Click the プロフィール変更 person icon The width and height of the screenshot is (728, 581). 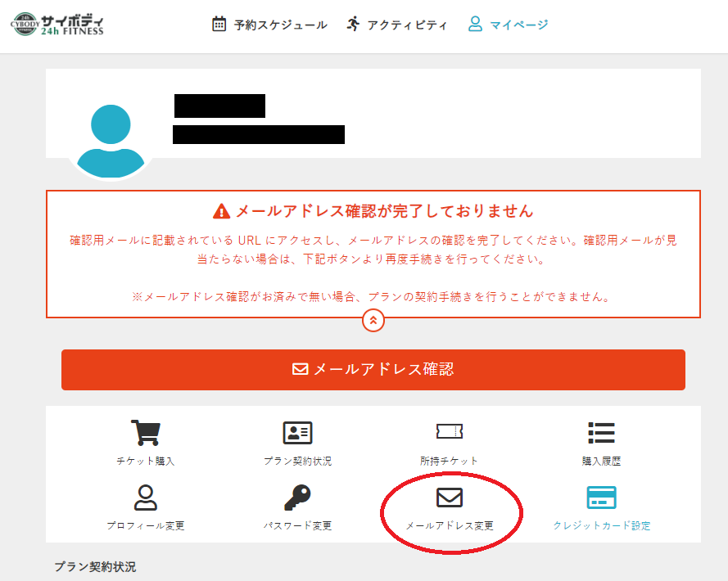tap(145, 497)
